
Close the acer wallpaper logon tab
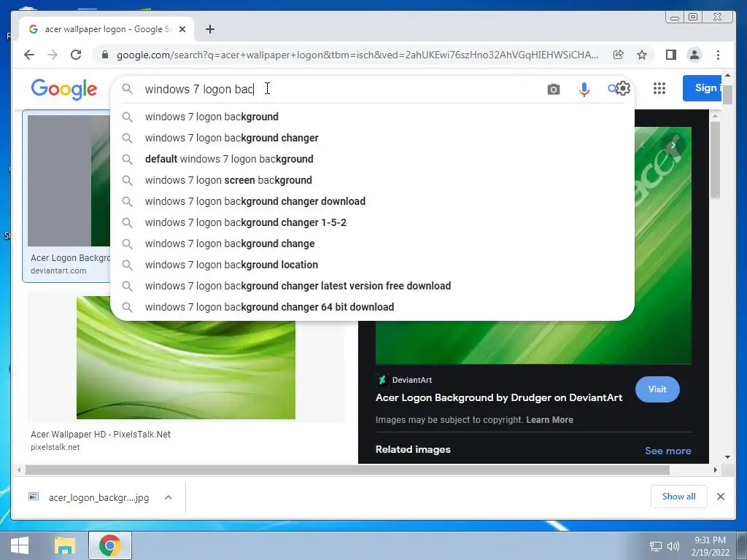pyautogui.click(x=182, y=29)
